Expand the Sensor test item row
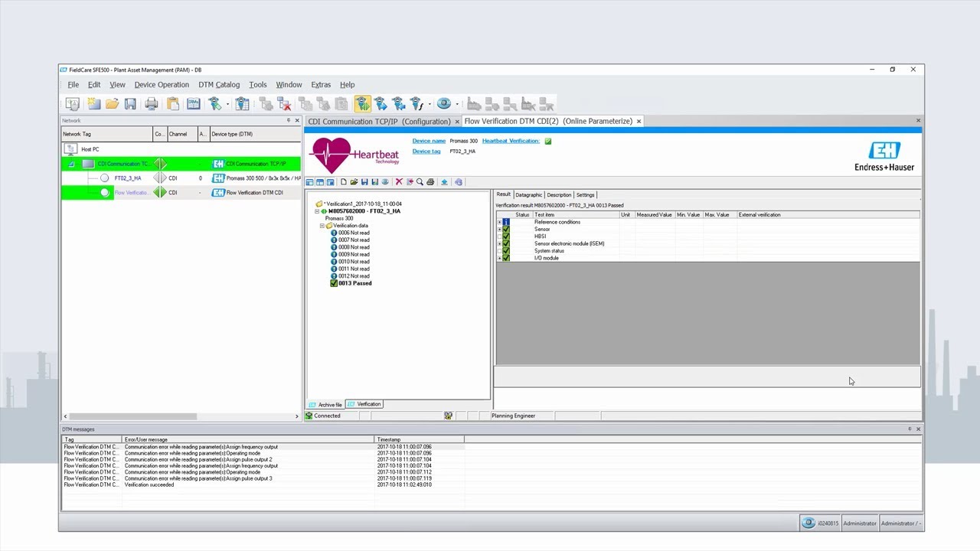 pyautogui.click(x=499, y=229)
